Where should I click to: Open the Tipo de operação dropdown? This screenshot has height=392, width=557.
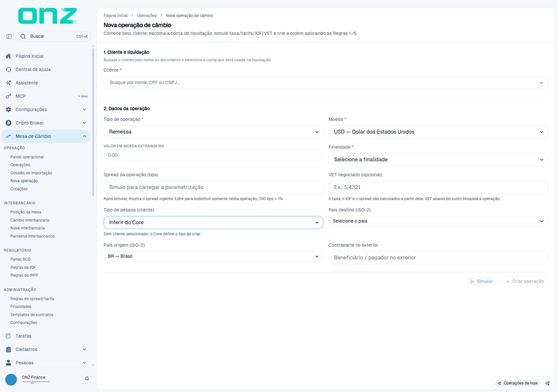[213, 132]
